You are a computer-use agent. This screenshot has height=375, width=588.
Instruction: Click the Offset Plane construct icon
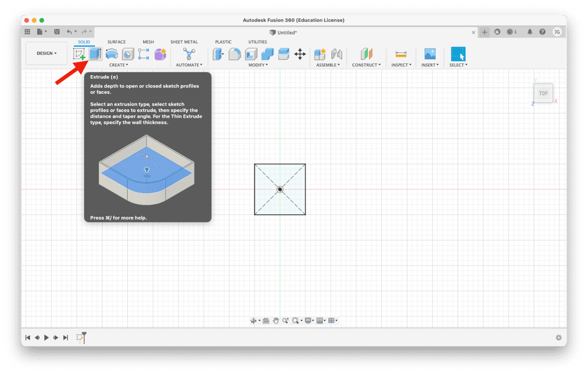tap(367, 54)
